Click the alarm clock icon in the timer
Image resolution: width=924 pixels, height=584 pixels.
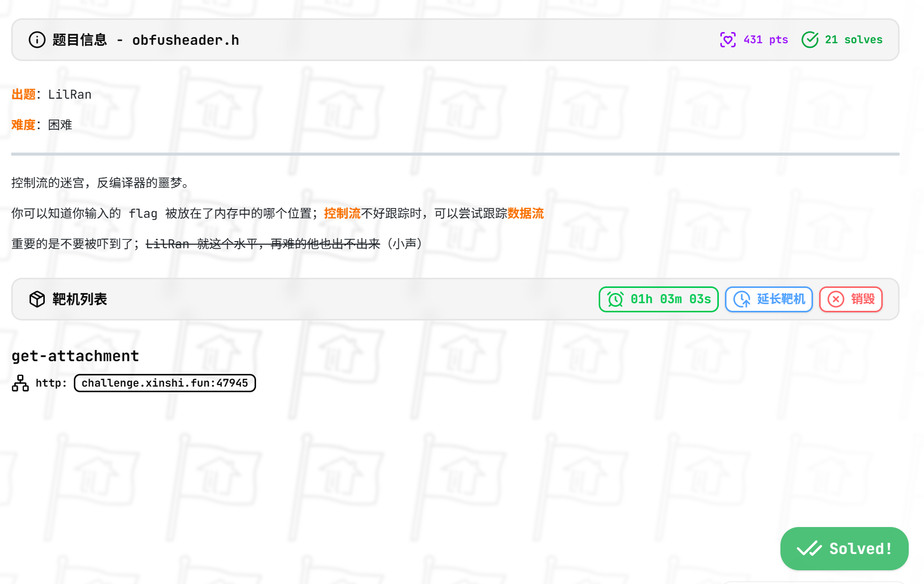point(614,299)
